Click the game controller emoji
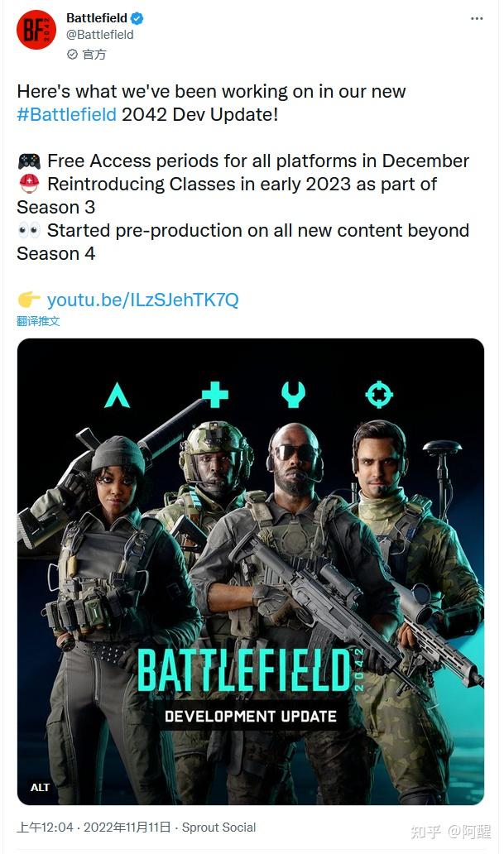Viewport: 504px width, 854px height. point(29,161)
